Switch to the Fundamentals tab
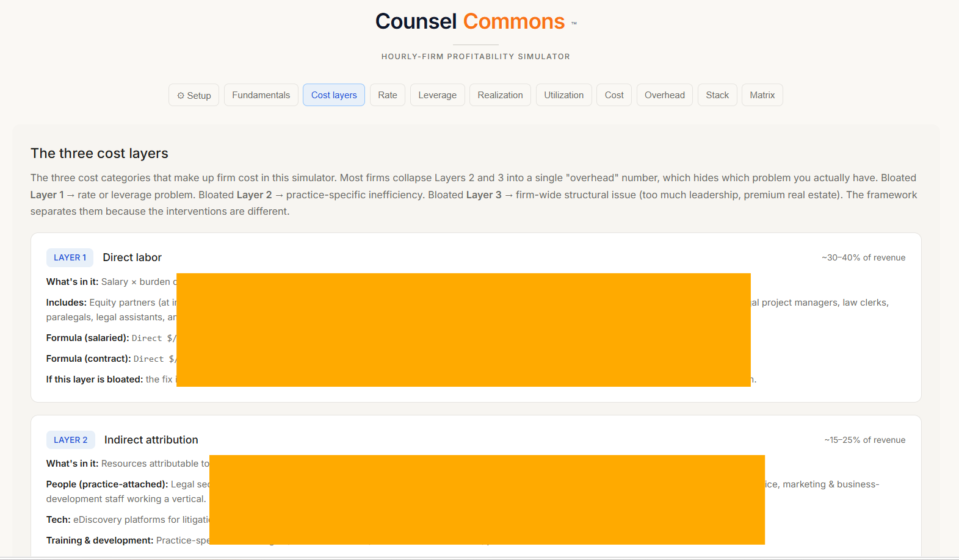This screenshot has height=560, width=959. [261, 95]
